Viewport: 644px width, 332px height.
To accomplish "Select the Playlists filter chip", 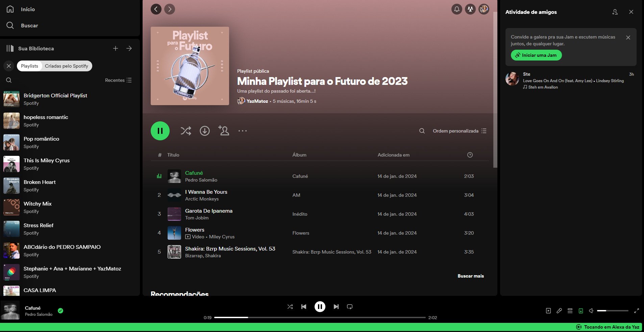I will (x=29, y=66).
